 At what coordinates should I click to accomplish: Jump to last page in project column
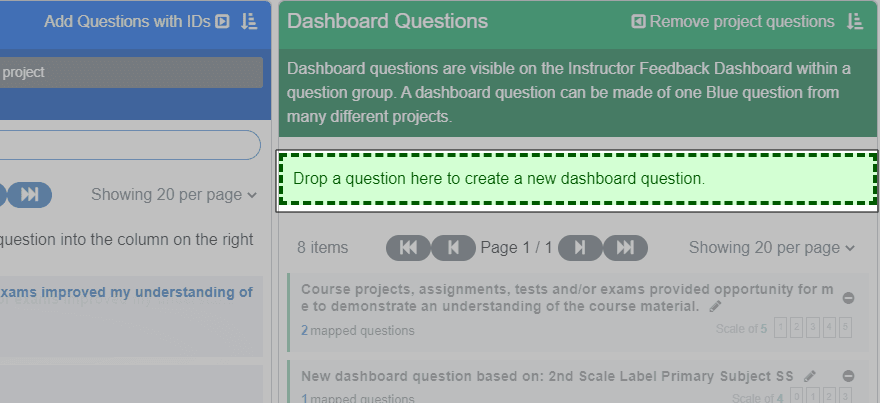pyautogui.click(x=30, y=195)
